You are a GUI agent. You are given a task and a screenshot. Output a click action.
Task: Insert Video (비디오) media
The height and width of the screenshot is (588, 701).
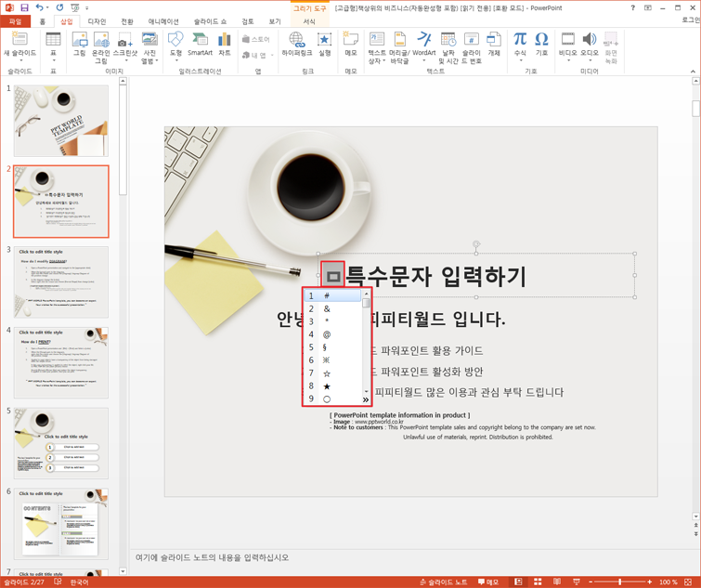tap(568, 39)
